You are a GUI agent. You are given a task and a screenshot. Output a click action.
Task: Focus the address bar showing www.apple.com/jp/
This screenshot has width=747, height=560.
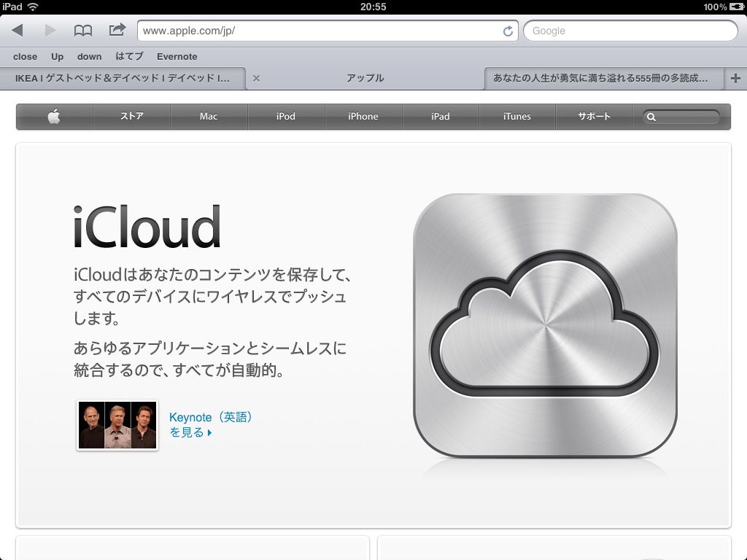(328, 31)
